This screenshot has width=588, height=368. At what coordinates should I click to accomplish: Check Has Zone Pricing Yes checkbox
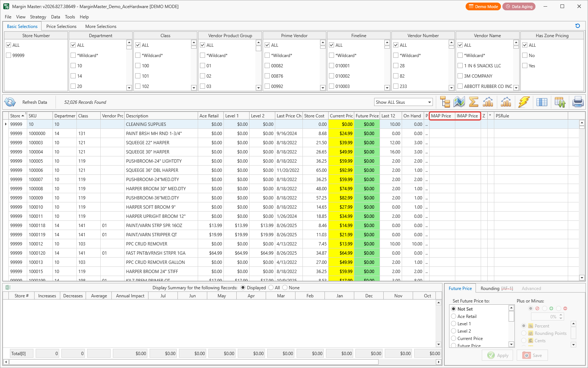(525, 66)
